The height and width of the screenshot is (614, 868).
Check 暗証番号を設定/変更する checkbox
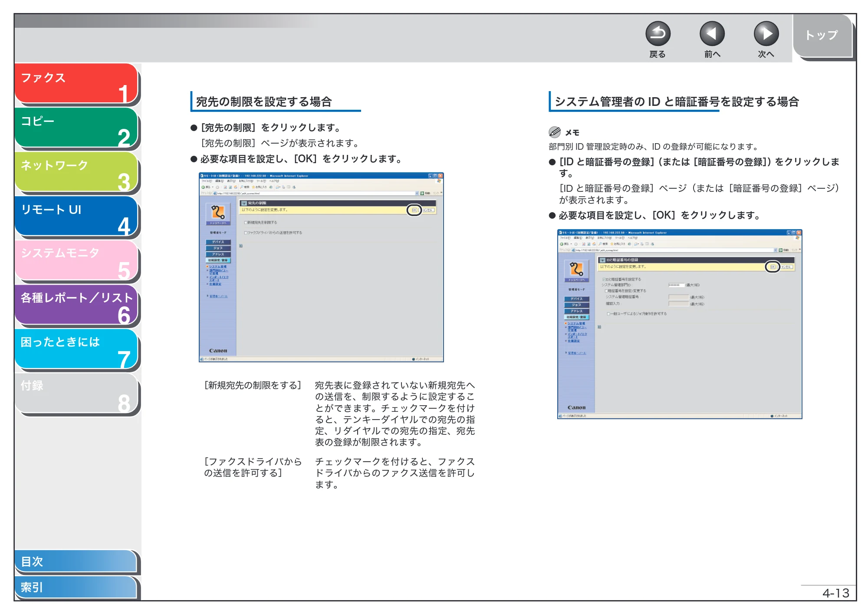pyautogui.click(x=606, y=291)
